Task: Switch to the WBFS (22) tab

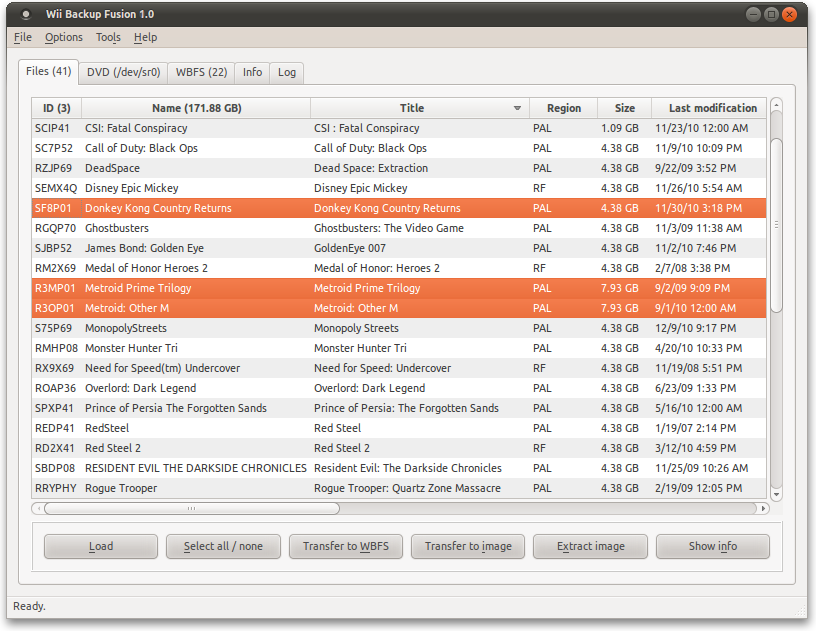Action: click(201, 72)
